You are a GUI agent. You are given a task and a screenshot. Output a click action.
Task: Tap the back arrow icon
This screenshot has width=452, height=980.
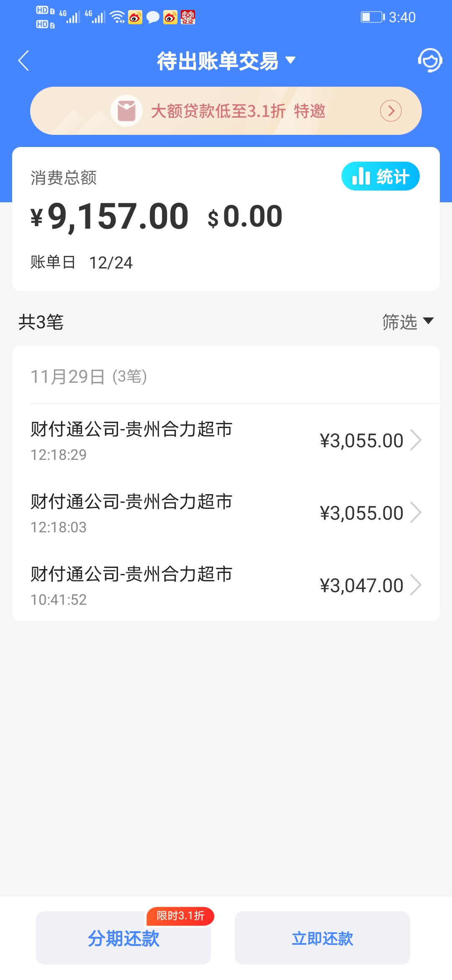[24, 61]
